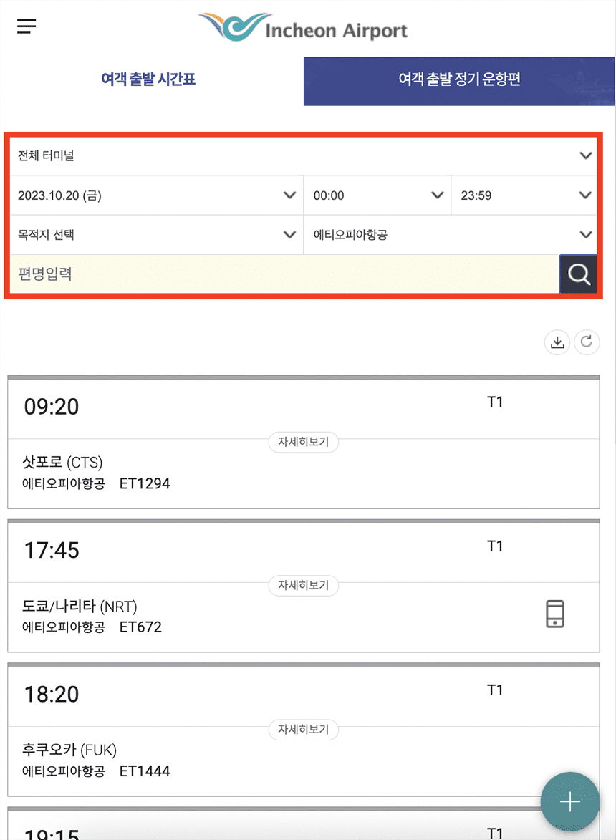Image resolution: width=616 pixels, height=840 pixels.
Task: Download the departure schedule list
Action: (557, 342)
